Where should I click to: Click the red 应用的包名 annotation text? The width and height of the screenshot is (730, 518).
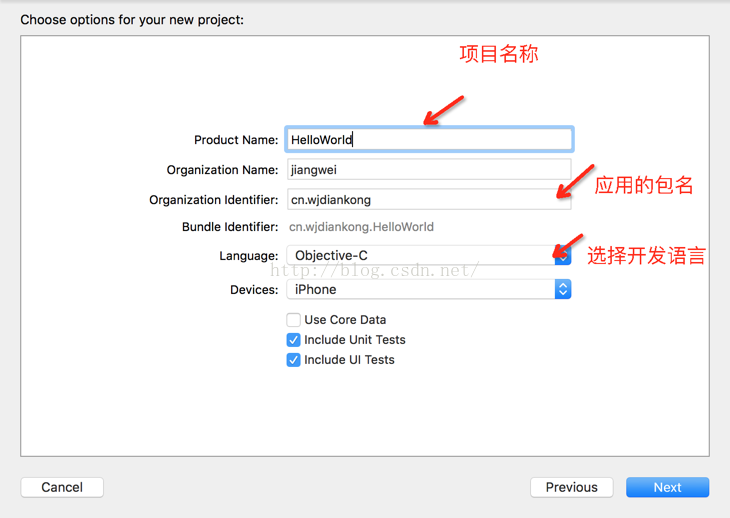click(x=644, y=185)
